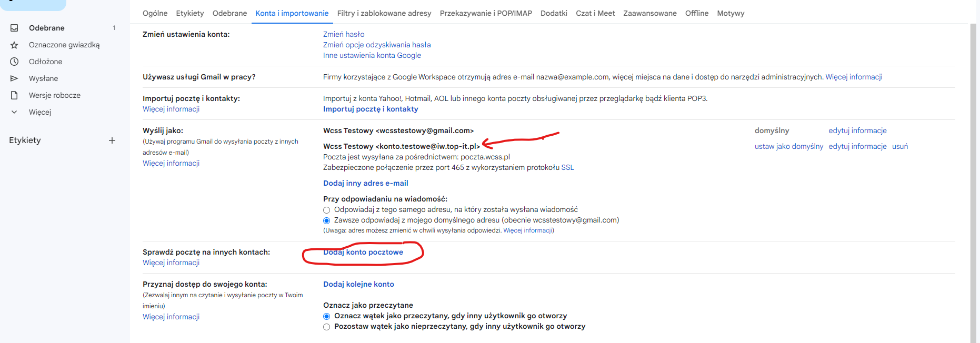Click Dodaj konto pocztowe link
Viewport: 980px width, 343px height.
coord(363,252)
